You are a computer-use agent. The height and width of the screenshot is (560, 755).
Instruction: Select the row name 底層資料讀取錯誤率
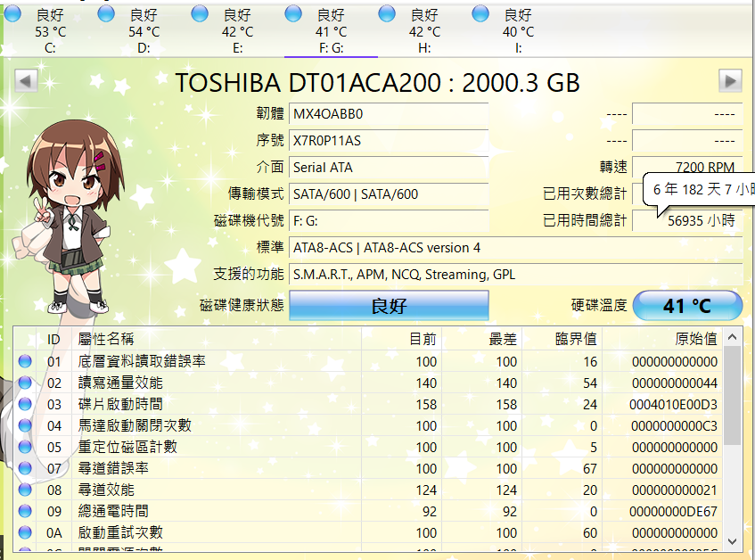click(x=142, y=361)
